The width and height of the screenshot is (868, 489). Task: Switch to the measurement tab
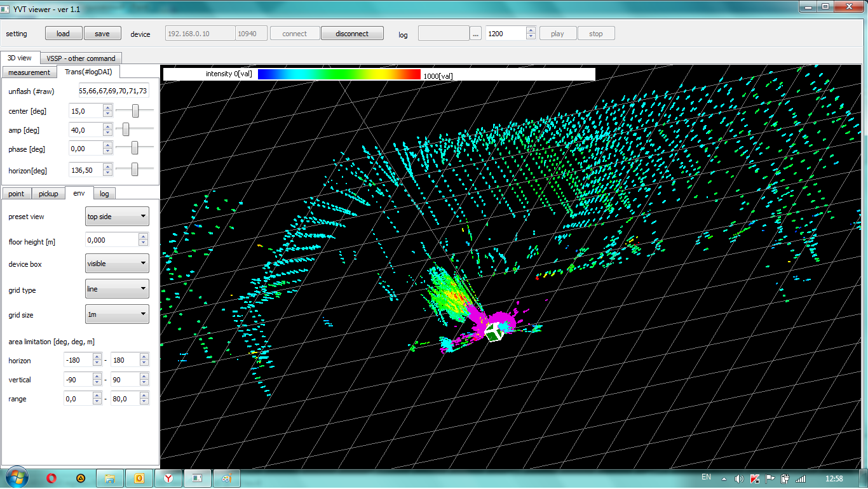point(29,72)
